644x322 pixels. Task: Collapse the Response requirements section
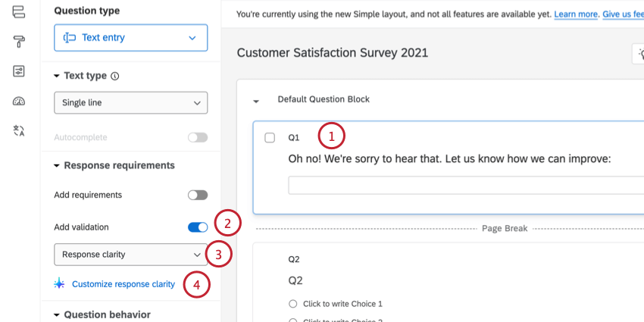(57, 165)
